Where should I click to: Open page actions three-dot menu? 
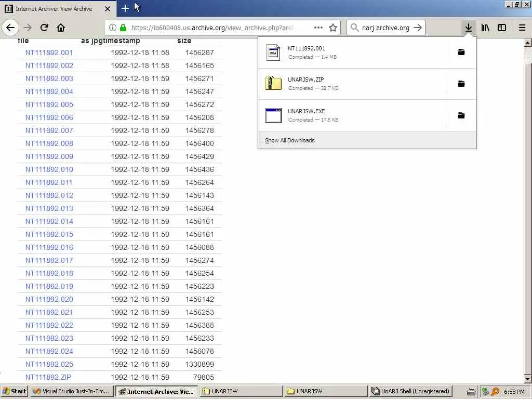point(318,28)
